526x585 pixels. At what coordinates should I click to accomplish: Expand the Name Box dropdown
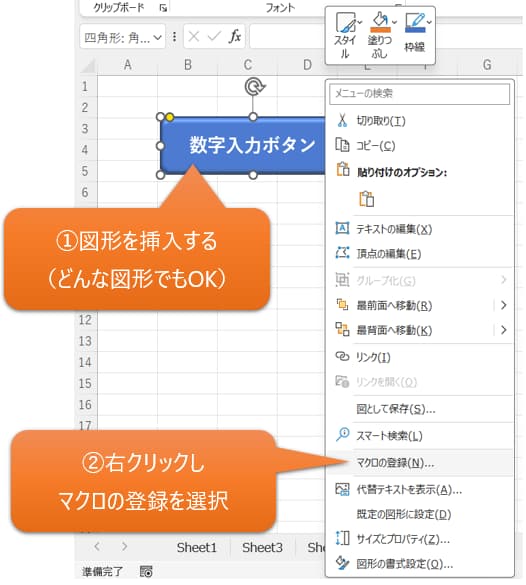[157, 37]
